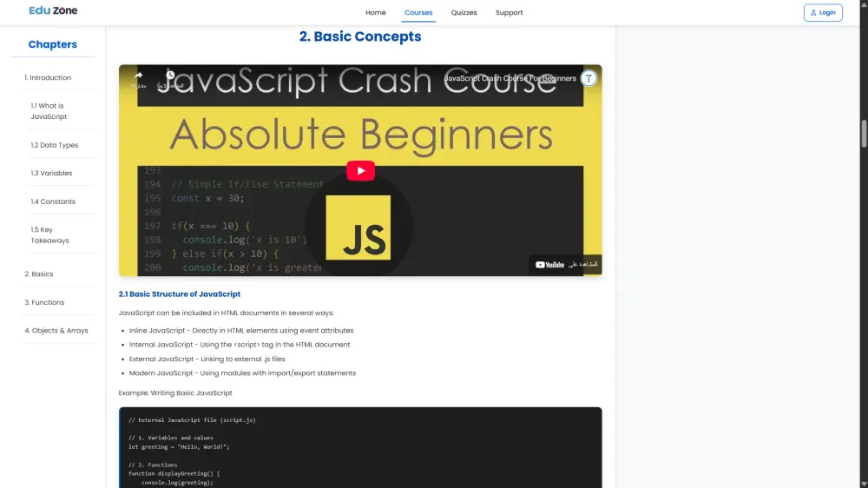Play the JavaScript Crash Course video

pos(360,170)
